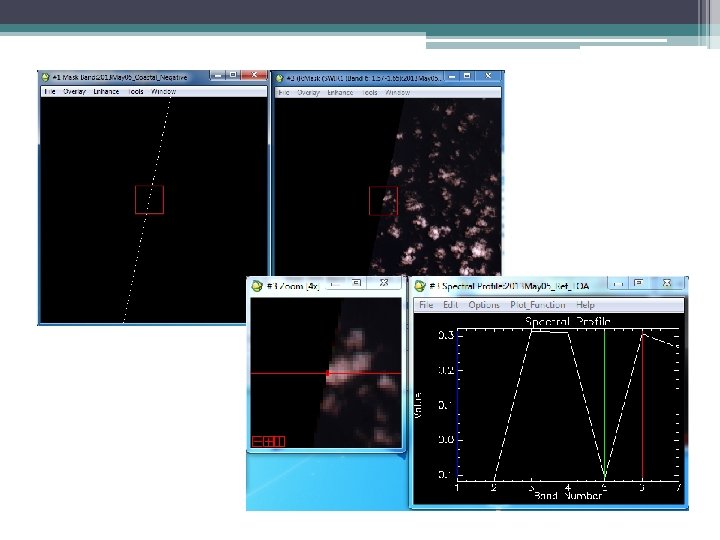
Task: Toggle the crosshair box in Zoom window
Action: coord(279,441)
